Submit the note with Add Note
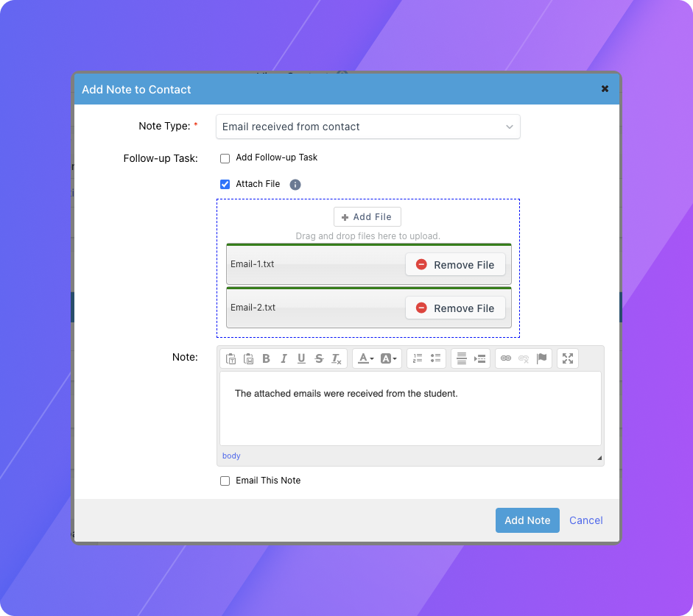Screen dimensions: 693x616 click(x=527, y=520)
